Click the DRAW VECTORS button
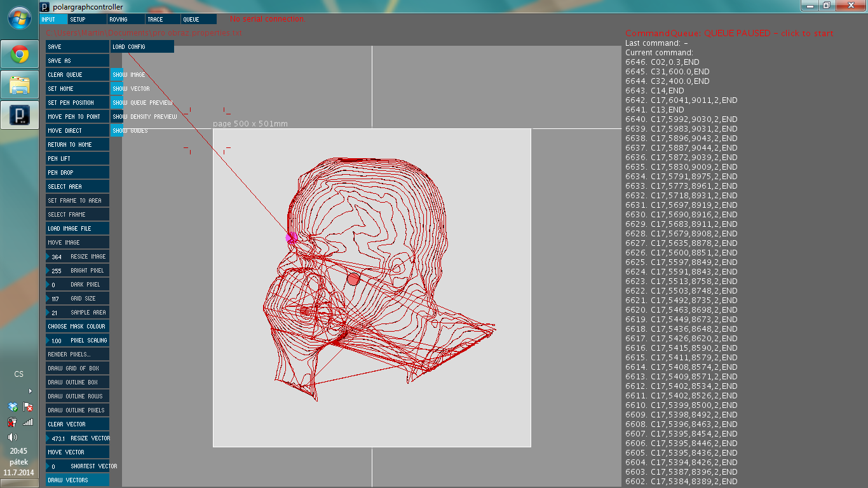Screen dimensions: 868x488 (78, 480)
